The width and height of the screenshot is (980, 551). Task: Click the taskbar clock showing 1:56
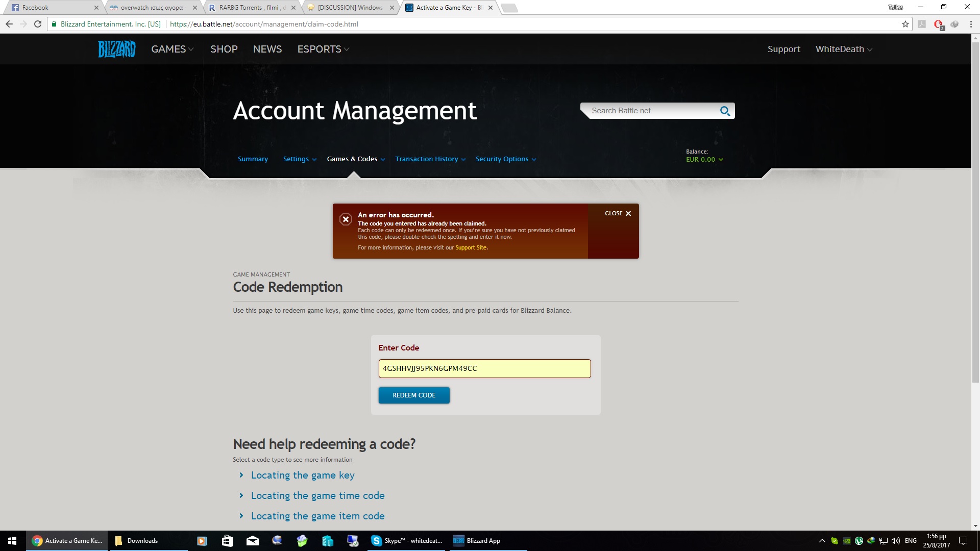click(x=936, y=541)
